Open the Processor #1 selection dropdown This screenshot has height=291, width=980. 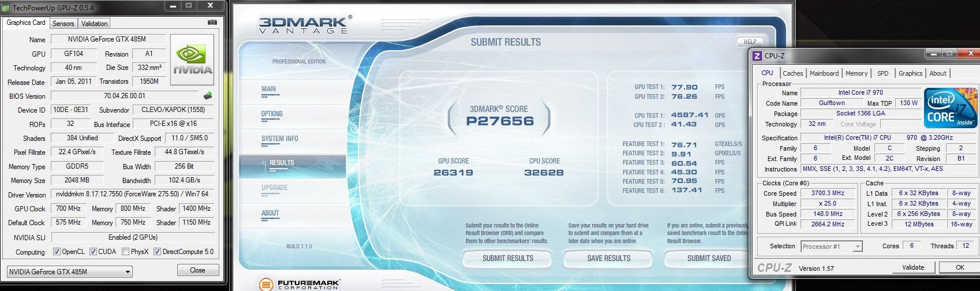coord(832,247)
